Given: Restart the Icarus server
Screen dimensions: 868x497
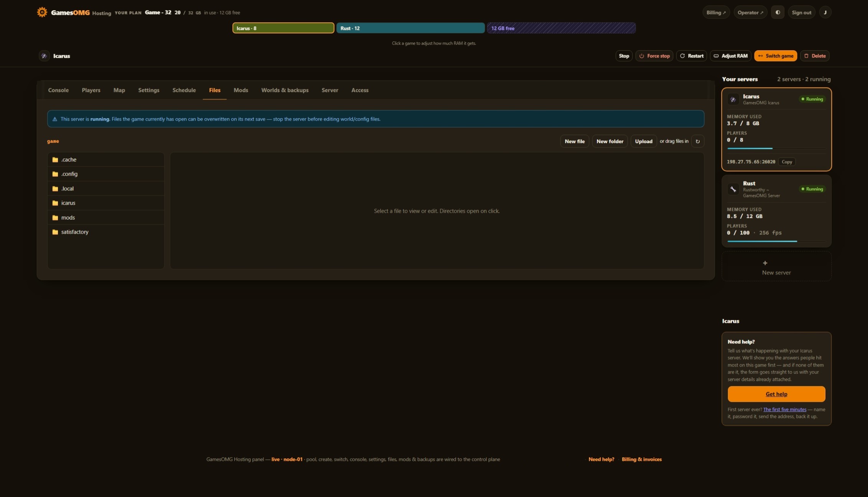Looking at the screenshot, I should point(691,56).
